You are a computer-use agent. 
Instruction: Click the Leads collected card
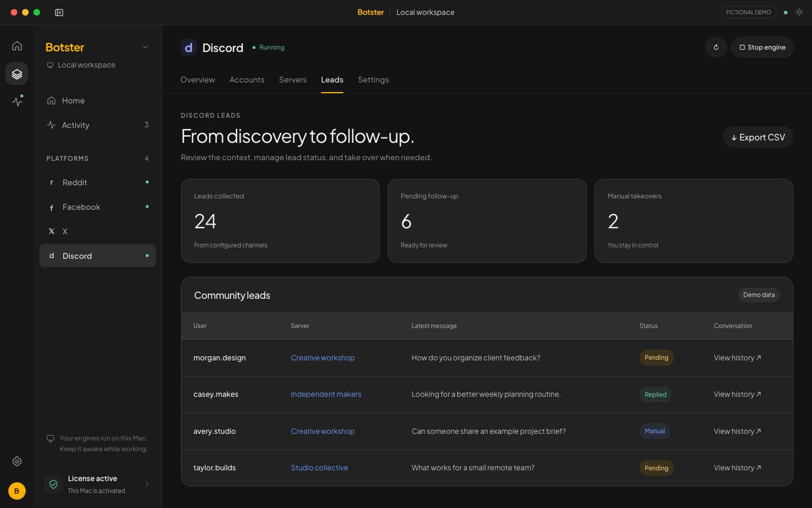(280, 221)
